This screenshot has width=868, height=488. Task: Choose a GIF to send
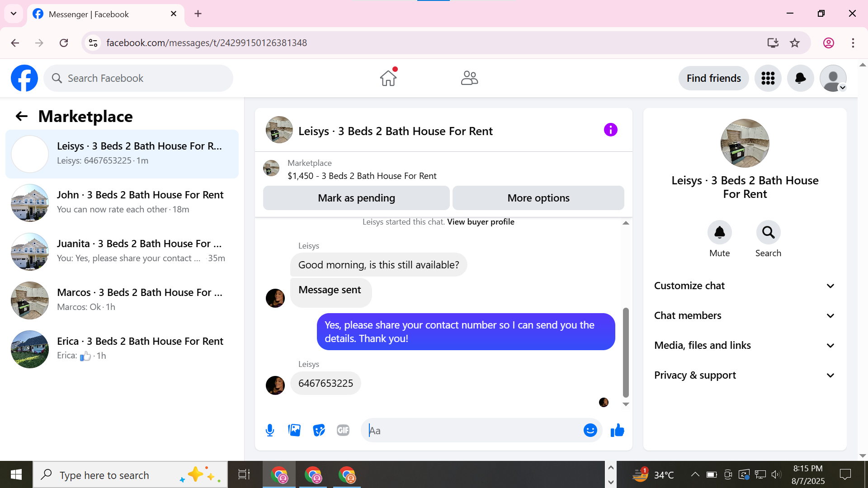[343, 431]
